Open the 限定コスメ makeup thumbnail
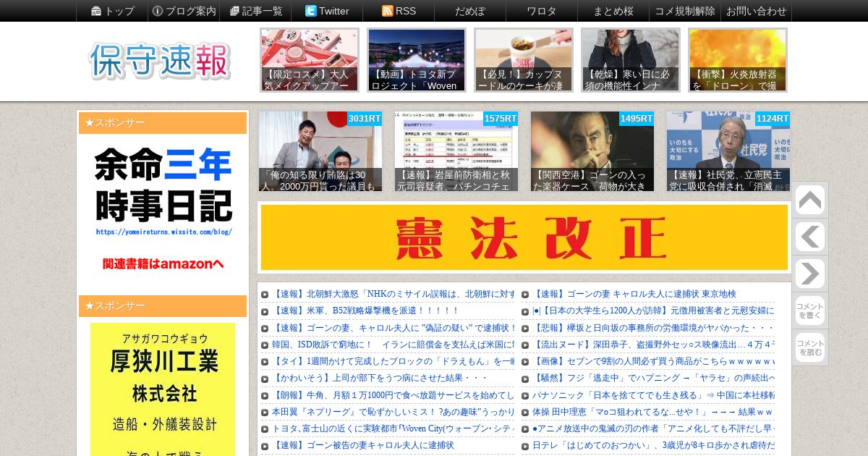868x456 pixels. tap(310, 60)
